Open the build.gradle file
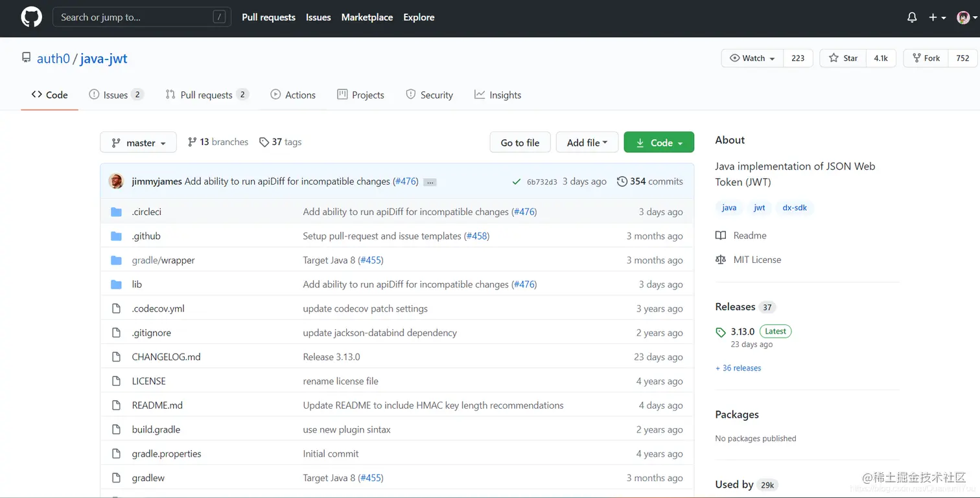 tap(156, 429)
